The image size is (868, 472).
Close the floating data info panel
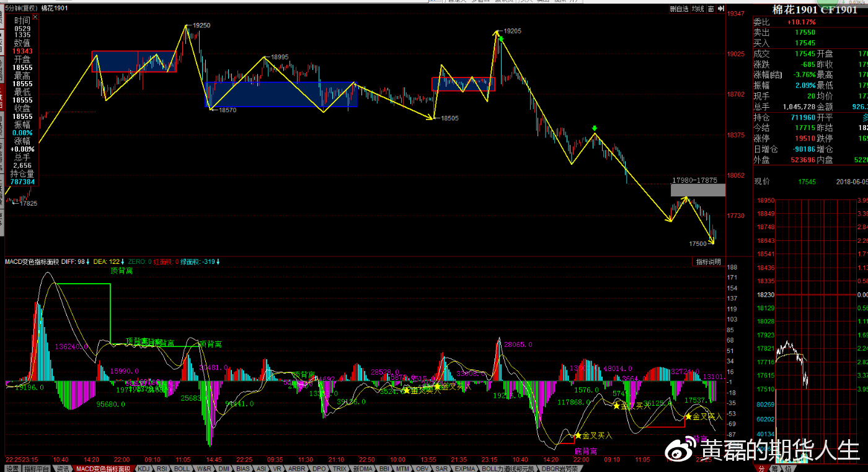[x=35, y=17]
